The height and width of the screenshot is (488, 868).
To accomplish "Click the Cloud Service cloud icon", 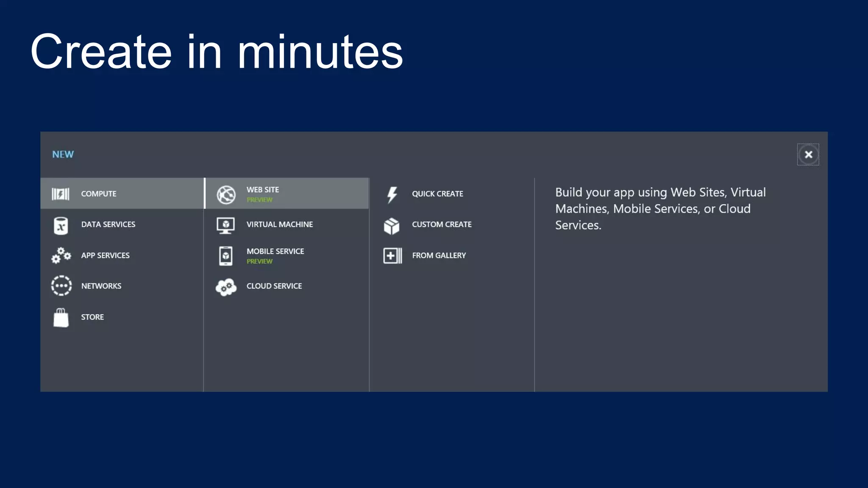I will point(226,287).
